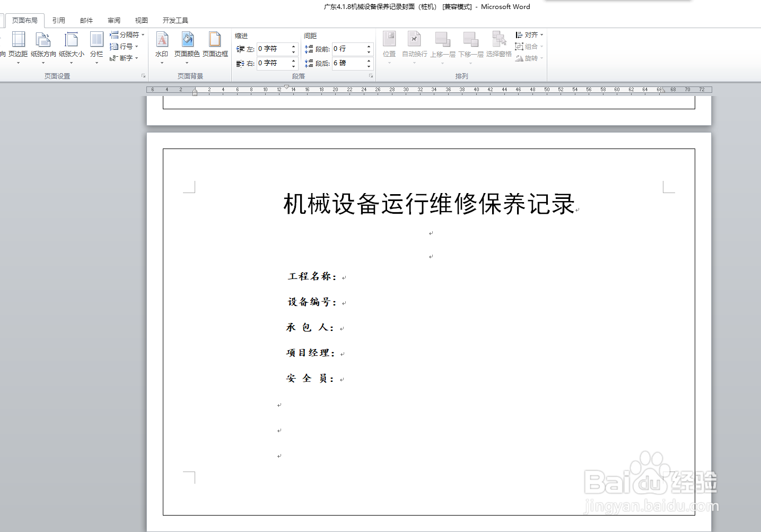Expand the Breaks (分隔符) dropdown

[x=126, y=34]
